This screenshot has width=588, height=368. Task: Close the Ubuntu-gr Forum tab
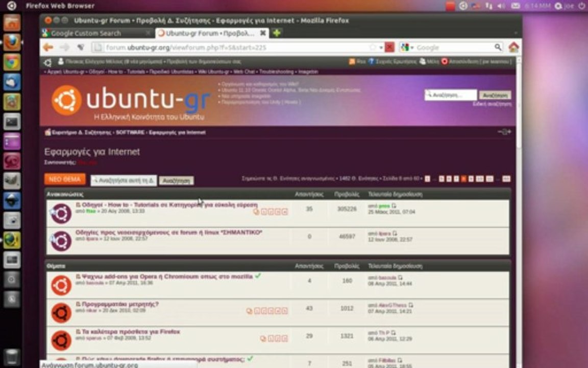263,33
